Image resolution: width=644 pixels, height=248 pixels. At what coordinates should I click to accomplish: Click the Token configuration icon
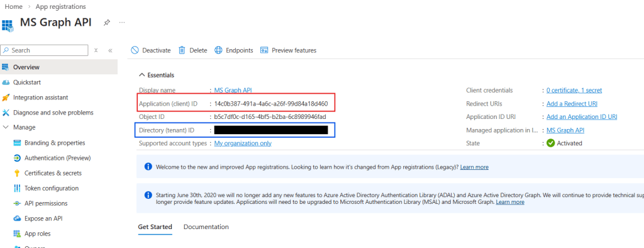pyautogui.click(x=17, y=188)
